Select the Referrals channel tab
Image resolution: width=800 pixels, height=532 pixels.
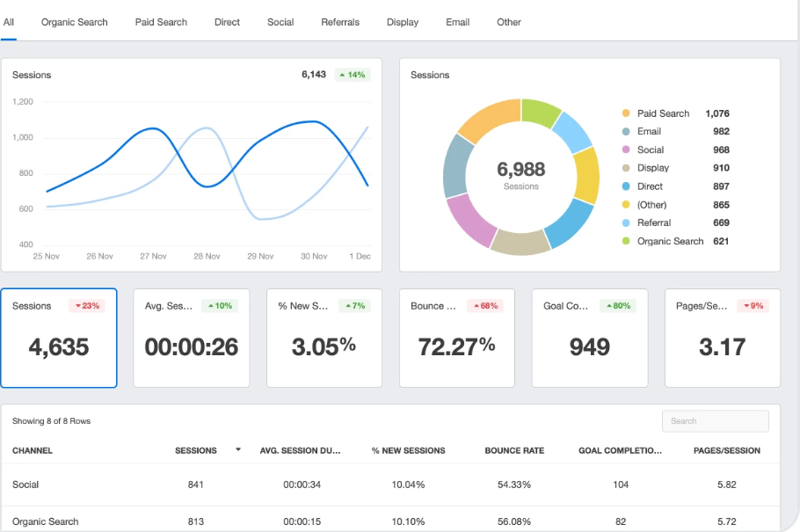[x=340, y=22]
